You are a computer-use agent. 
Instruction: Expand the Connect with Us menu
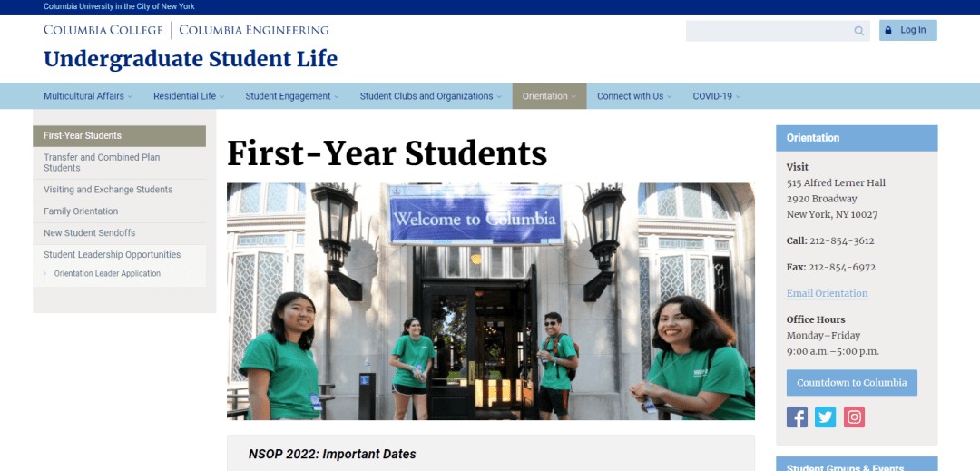[x=634, y=96]
